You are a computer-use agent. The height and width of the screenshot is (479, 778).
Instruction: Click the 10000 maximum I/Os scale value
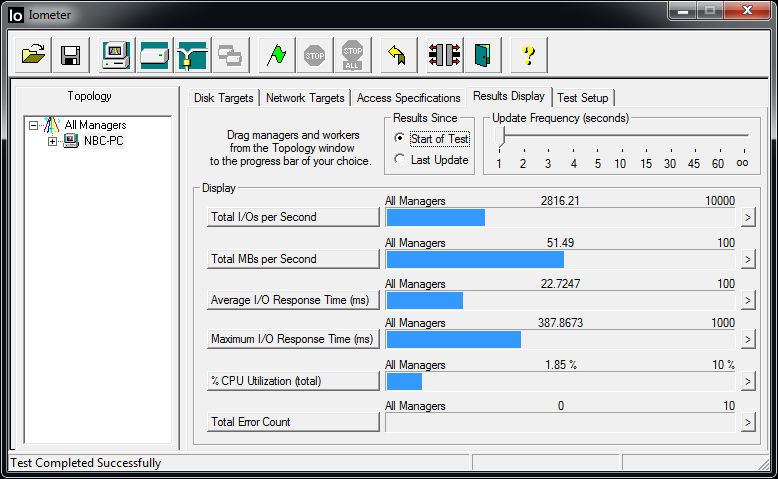(719, 201)
